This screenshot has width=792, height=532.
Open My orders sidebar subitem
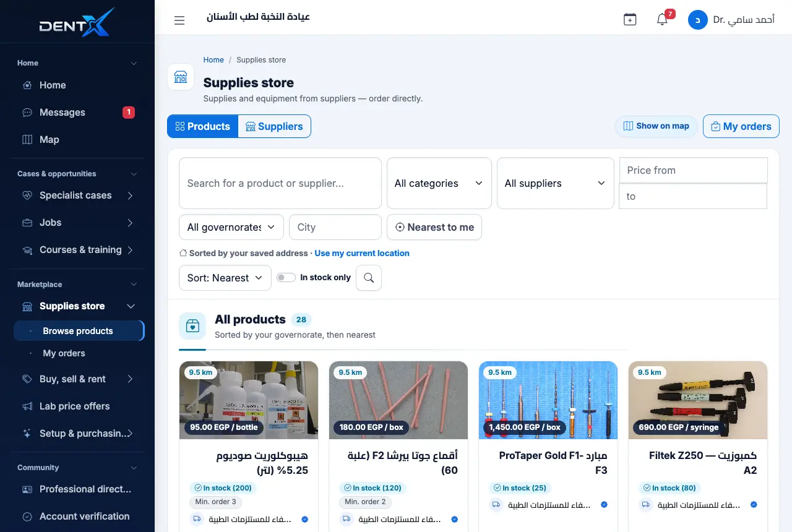pos(64,353)
